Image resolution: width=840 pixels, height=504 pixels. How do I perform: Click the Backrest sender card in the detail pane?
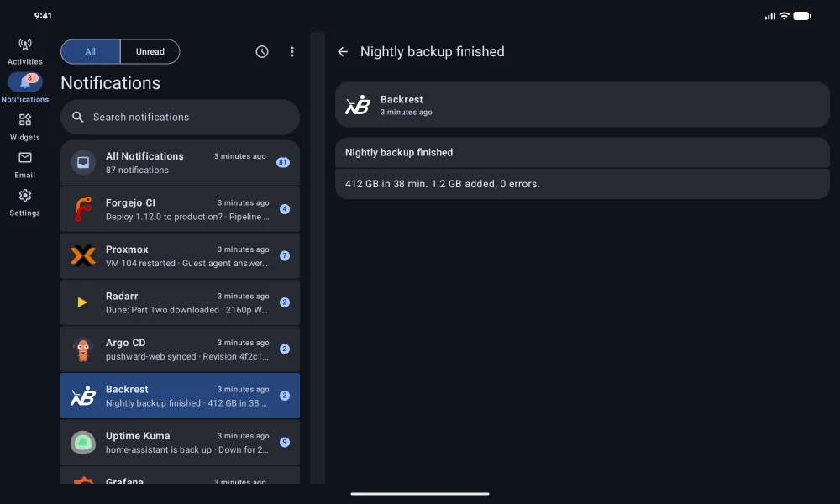[582, 105]
